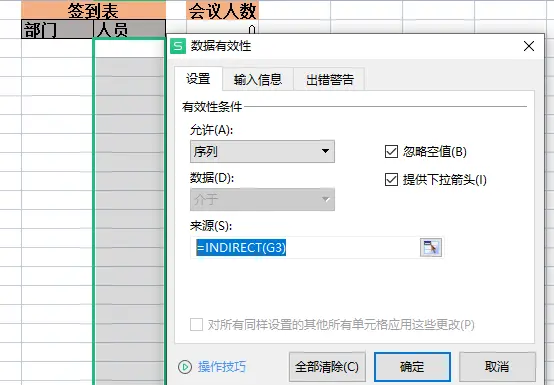The width and height of the screenshot is (554, 385).
Task: Click the 签到表 title cell
Action: pos(93,10)
